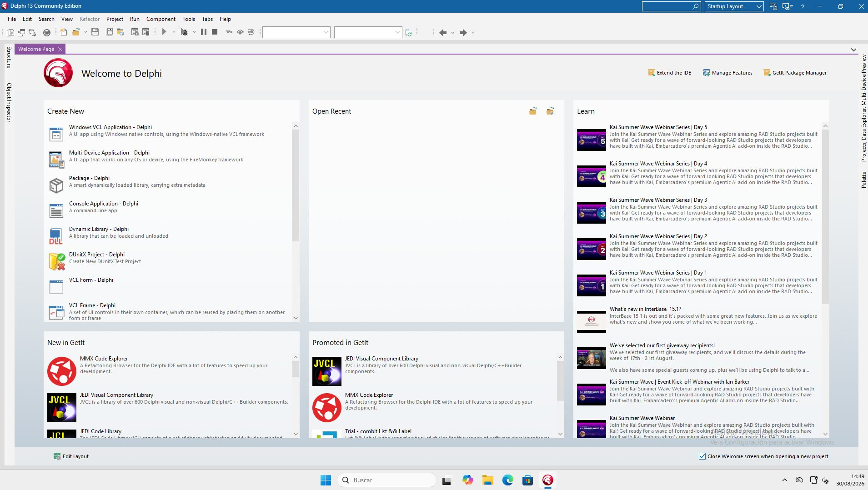Open the second empty toolbar combo box
Viewport: 868px width, 490px height.
click(x=368, y=32)
